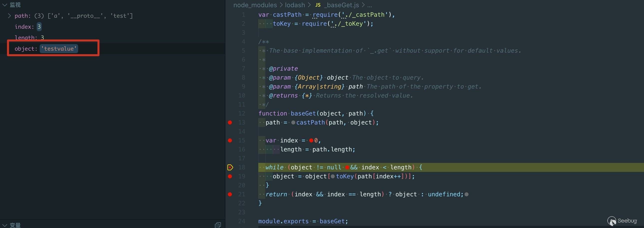
Task: Click the Seebug logo watermark
Action: [622, 221]
